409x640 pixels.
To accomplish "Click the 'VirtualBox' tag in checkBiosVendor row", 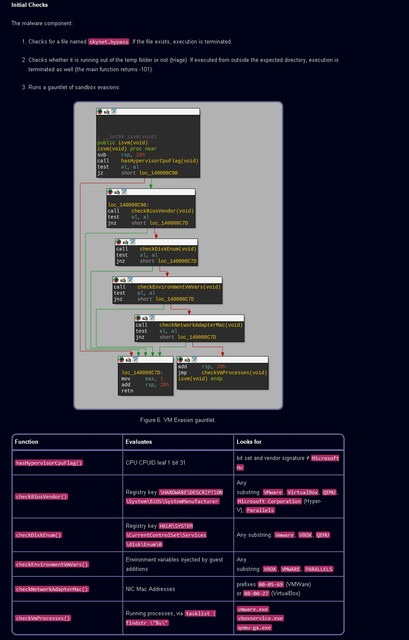I will pyautogui.click(x=302, y=492).
